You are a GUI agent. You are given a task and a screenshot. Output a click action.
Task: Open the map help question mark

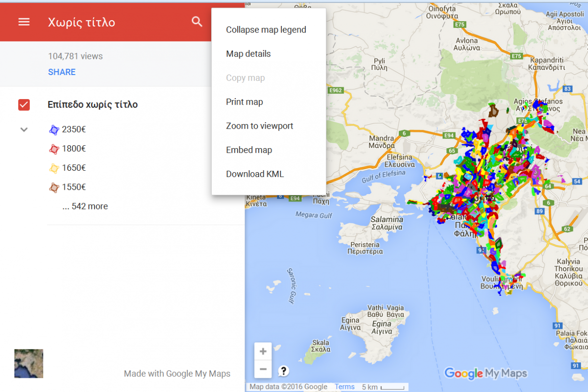coord(284,370)
